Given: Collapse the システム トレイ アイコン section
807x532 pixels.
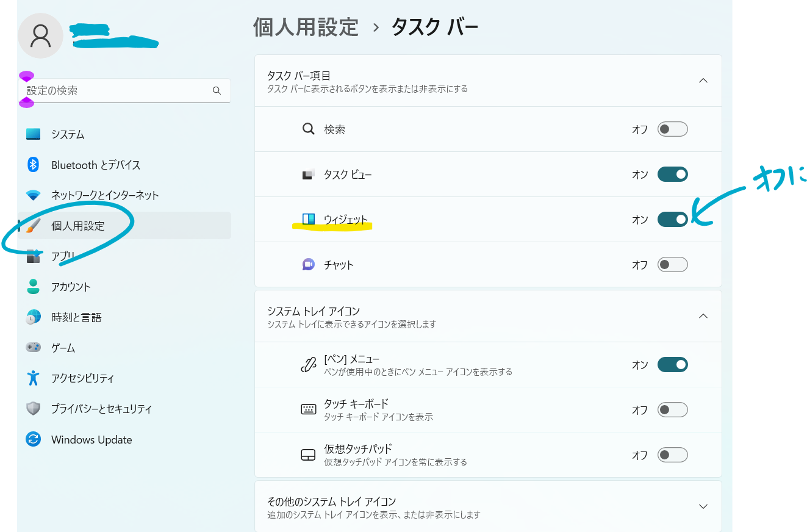Looking at the screenshot, I should [703, 316].
